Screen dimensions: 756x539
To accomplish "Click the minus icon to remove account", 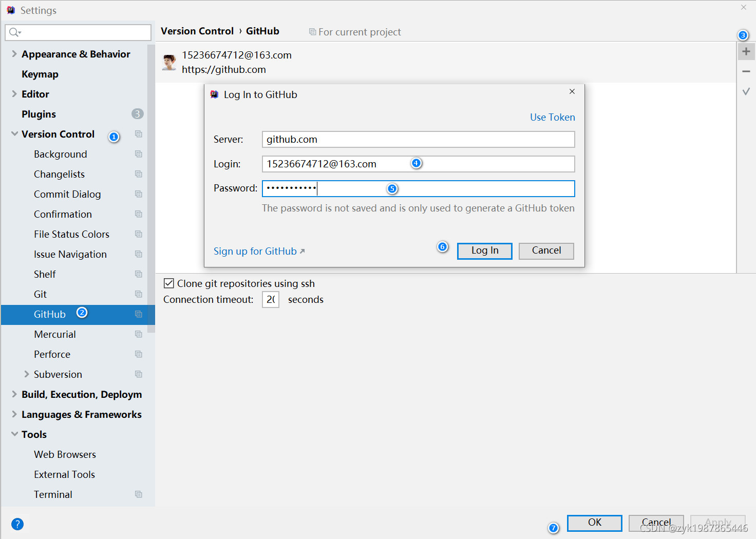I will (x=746, y=71).
